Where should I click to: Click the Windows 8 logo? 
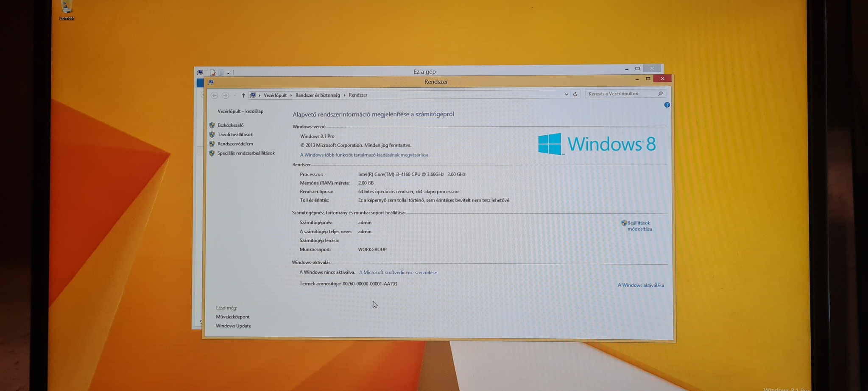tap(597, 144)
